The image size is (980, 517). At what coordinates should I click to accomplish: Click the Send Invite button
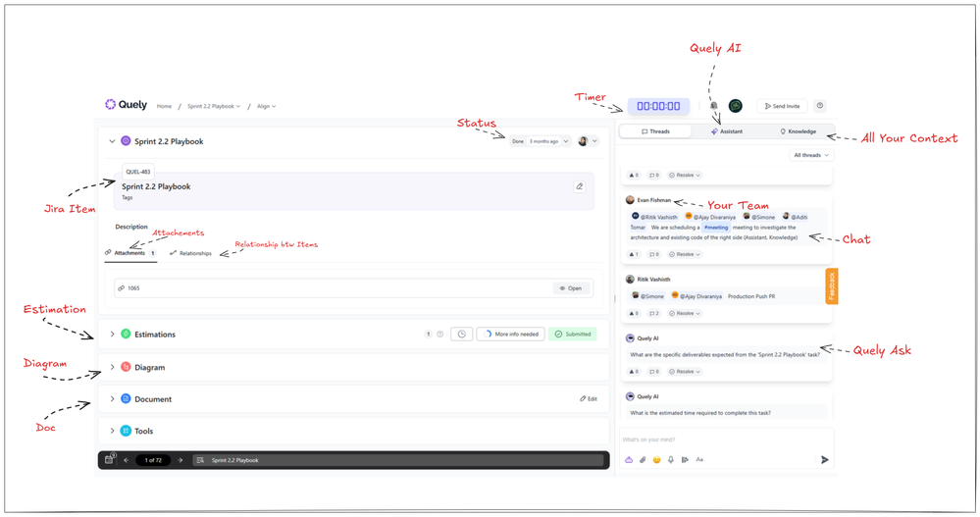click(x=782, y=106)
